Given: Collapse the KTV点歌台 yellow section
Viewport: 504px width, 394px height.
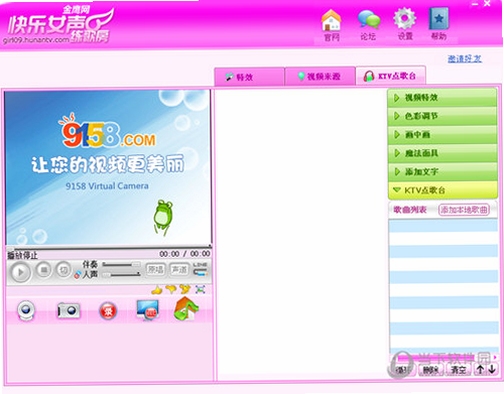Looking at the screenshot, I should (x=442, y=190).
